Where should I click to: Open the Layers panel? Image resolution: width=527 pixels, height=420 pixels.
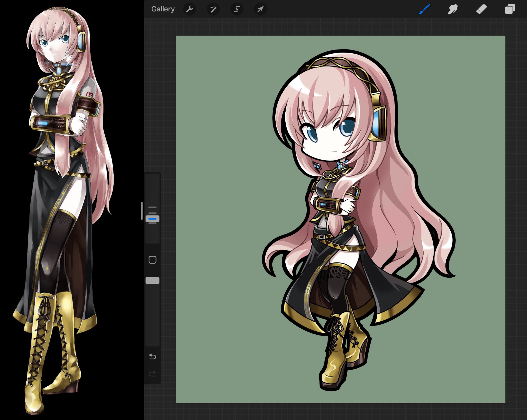[510, 9]
